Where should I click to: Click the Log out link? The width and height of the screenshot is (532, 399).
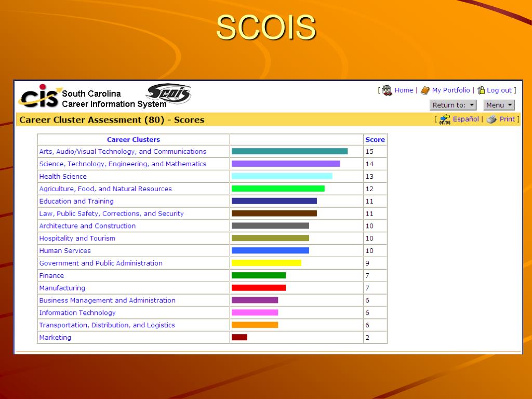[x=499, y=90]
